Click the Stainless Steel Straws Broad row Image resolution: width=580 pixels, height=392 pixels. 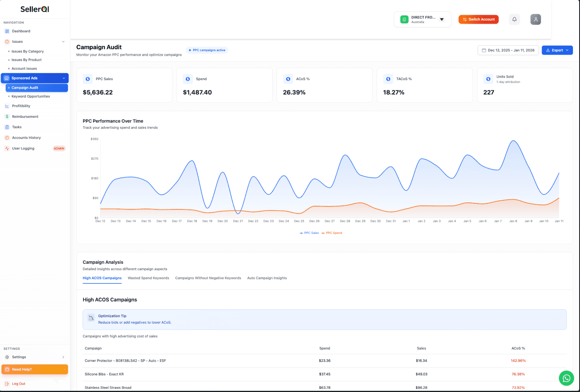pyautogui.click(x=325, y=387)
